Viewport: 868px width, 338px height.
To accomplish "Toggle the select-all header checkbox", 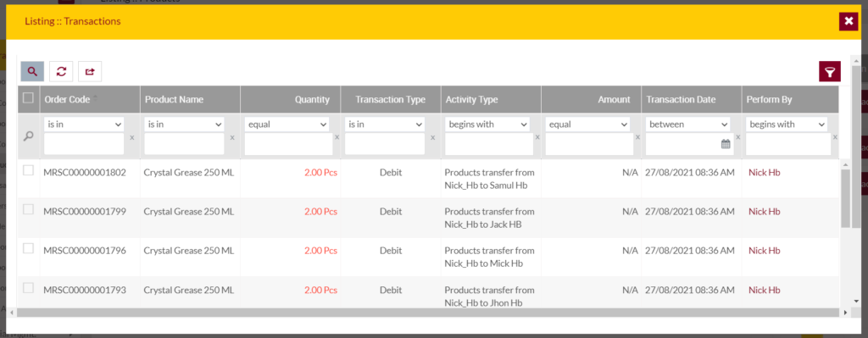I will pyautogui.click(x=28, y=98).
